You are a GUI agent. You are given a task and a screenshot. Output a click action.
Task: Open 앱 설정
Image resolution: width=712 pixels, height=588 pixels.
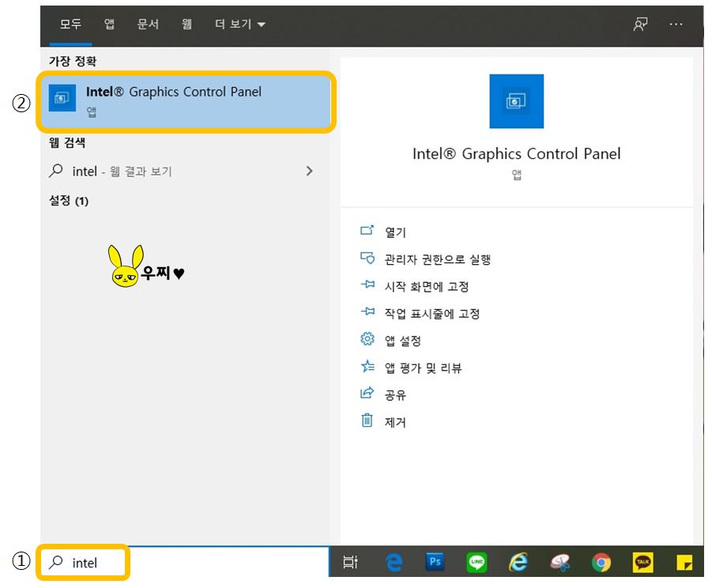click(x=403, y=341)
